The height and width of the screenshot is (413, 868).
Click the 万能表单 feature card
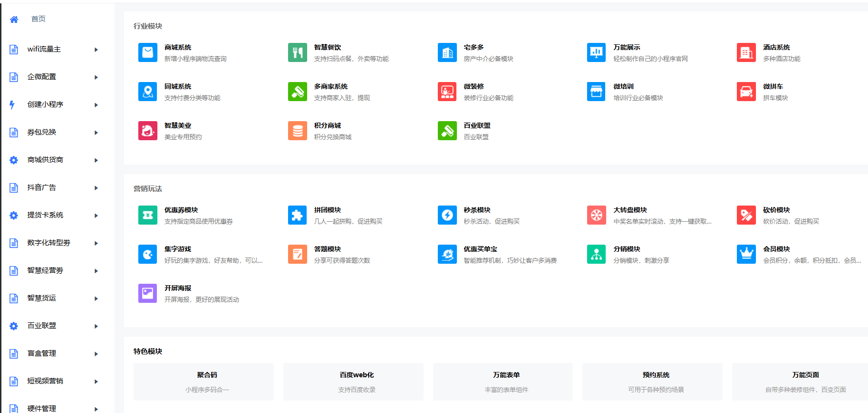click(503, 382)
